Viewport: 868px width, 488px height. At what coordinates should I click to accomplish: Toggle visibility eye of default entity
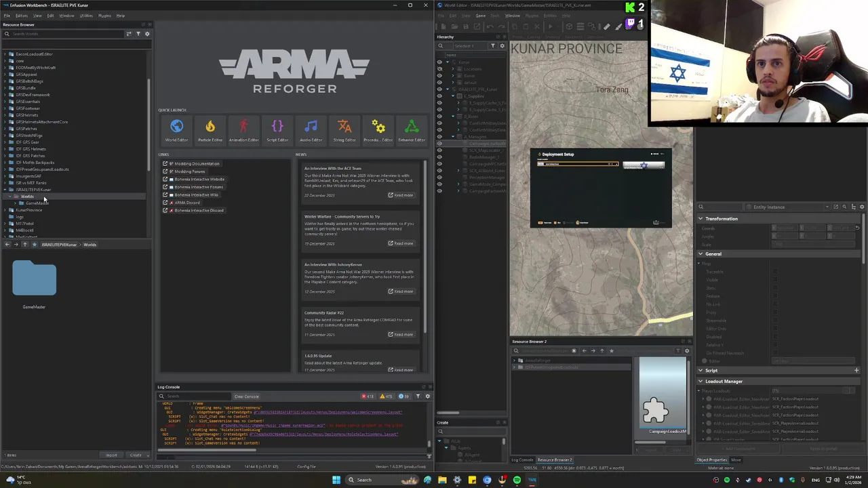(439, 83)
